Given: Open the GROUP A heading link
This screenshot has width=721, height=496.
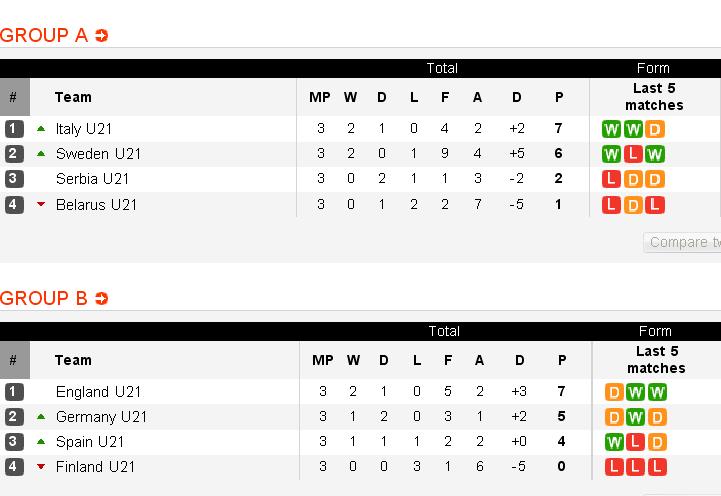Looking at the screenshot, I should click(44, 36).
